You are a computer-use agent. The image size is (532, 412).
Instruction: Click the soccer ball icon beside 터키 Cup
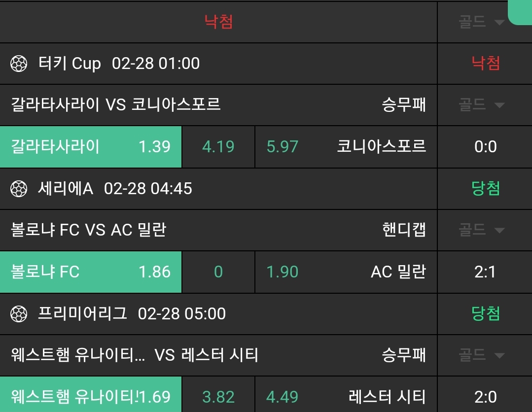click(x=19, y=64)
